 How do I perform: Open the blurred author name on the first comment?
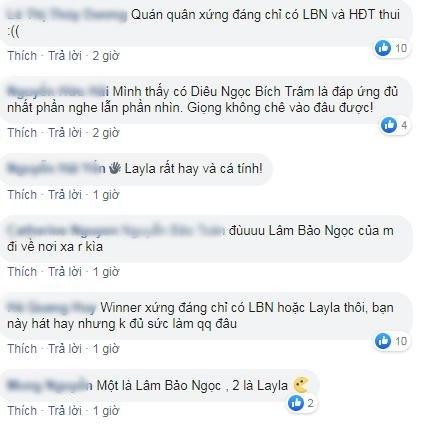click(67, 15)
